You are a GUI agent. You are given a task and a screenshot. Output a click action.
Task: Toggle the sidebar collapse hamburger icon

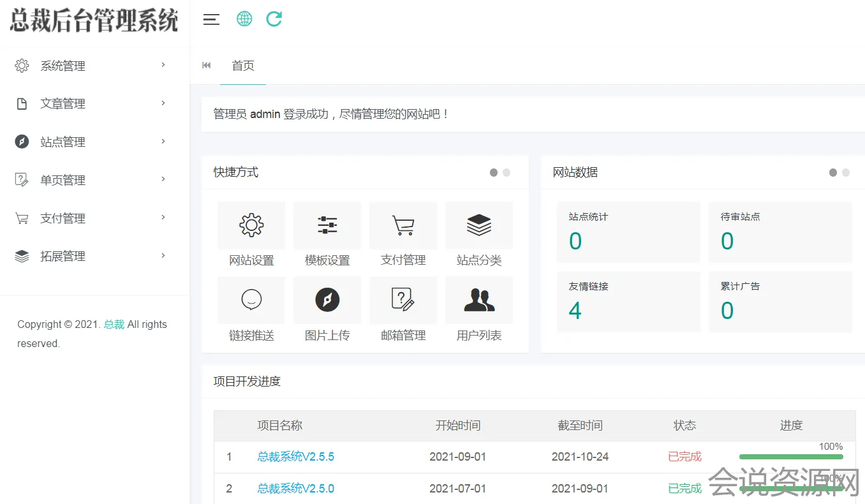pos(211,20)
